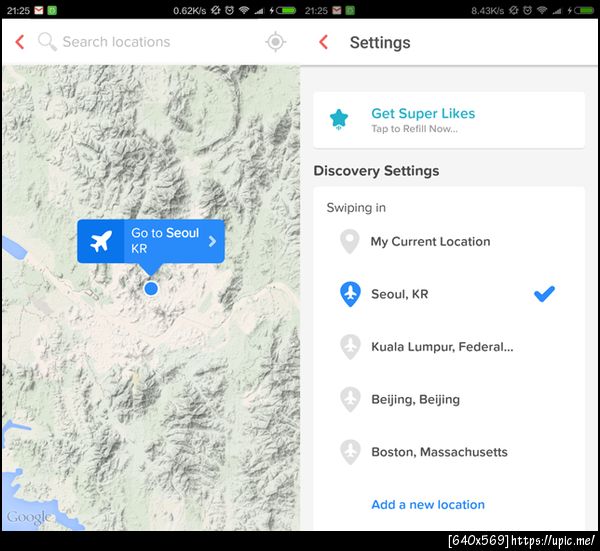Tap the magnifier search icon

47,41
